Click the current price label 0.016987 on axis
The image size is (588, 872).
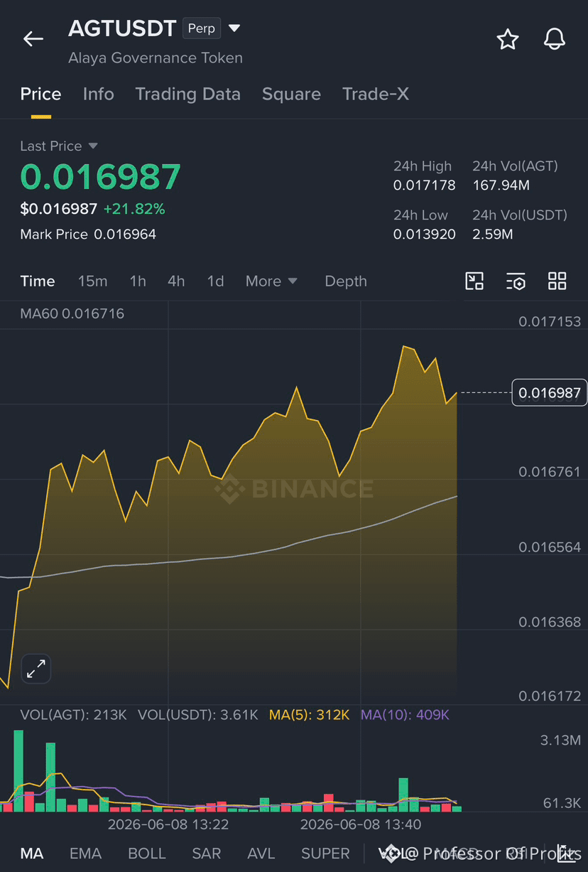pyautogui.click(x=549, y=393)
